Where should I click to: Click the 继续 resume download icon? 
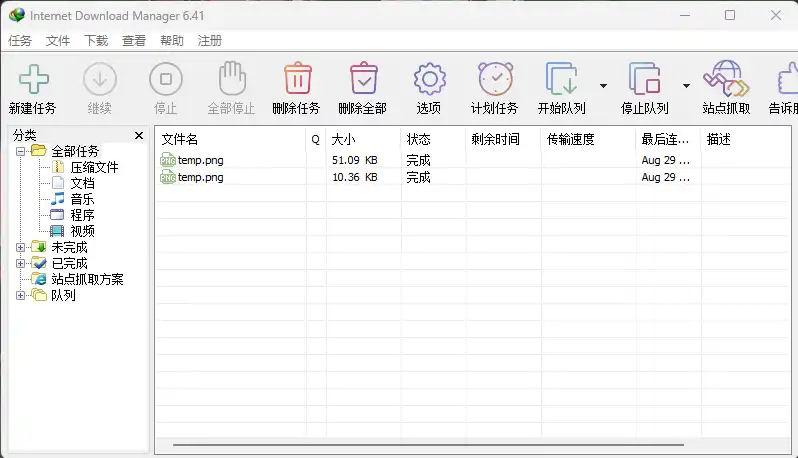tap(100, 79)
